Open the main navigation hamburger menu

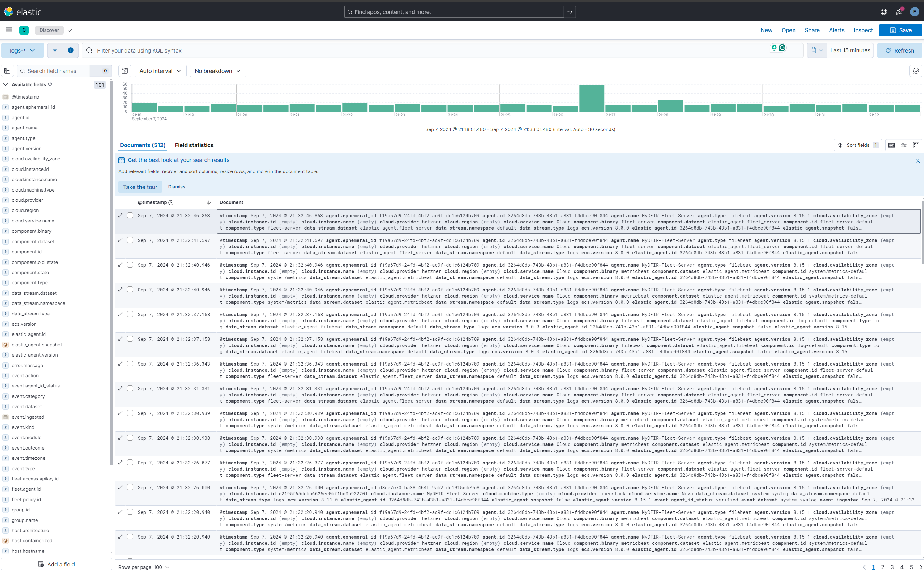coord(9,30)
